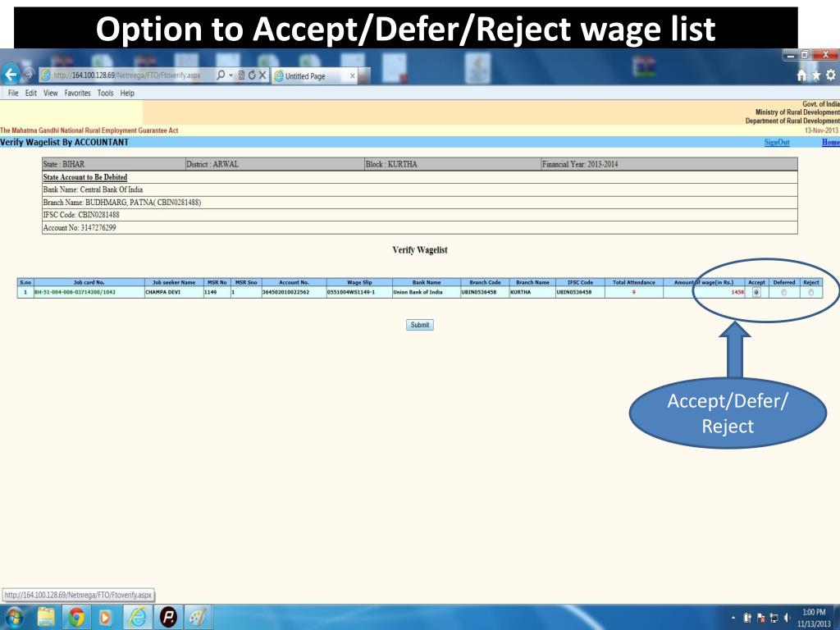Click the stop loading X icon
Image resolution: width=840 pixels, height=630 pixels.
pyautogui.click(x=262, y=75)
